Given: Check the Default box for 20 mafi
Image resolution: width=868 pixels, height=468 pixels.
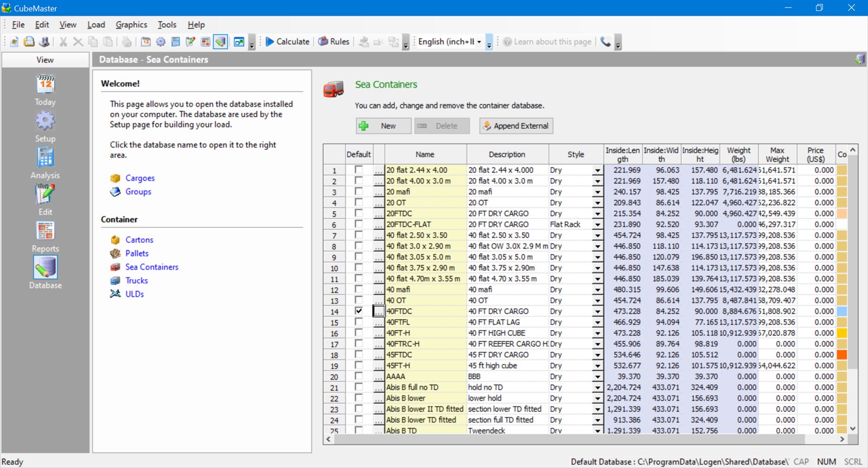Looking at the screenshot, I should (359, 192).
